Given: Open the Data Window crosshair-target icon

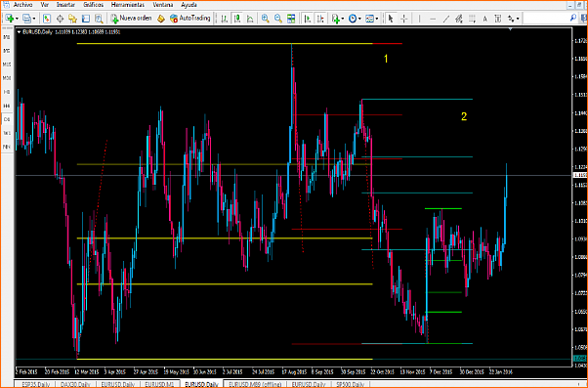Looking at the screenshot, I should coord(60,19).
